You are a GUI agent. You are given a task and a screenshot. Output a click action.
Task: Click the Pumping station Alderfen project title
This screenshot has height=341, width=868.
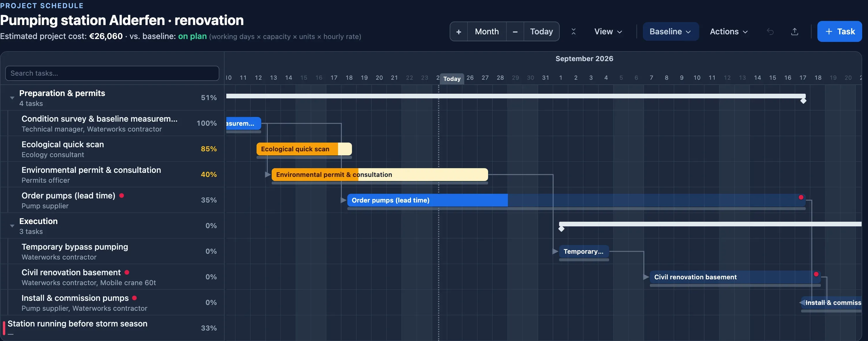(122, 20)
